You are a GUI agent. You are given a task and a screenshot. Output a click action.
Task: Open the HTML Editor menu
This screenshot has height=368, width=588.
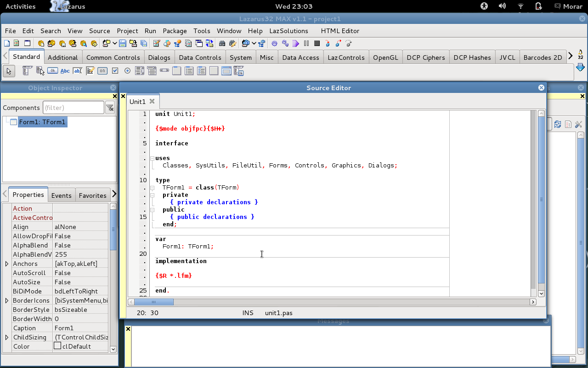pyautogui.click(x=340, y=31)
